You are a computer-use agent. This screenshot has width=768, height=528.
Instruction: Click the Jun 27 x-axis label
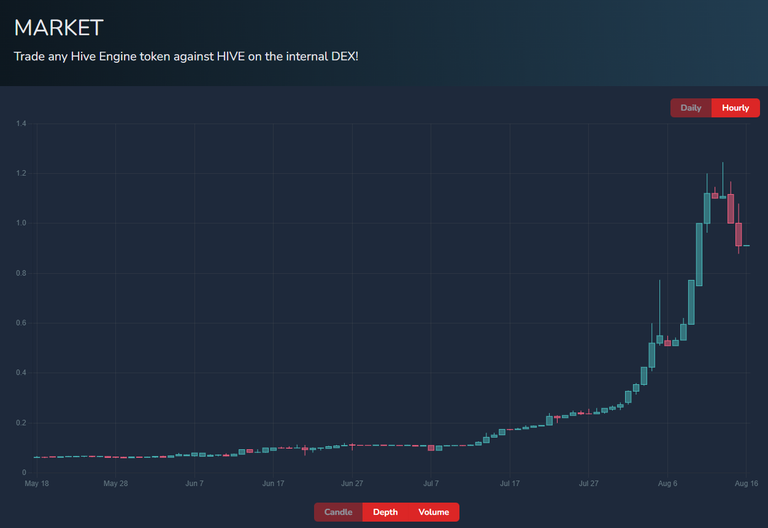point(352,483)
